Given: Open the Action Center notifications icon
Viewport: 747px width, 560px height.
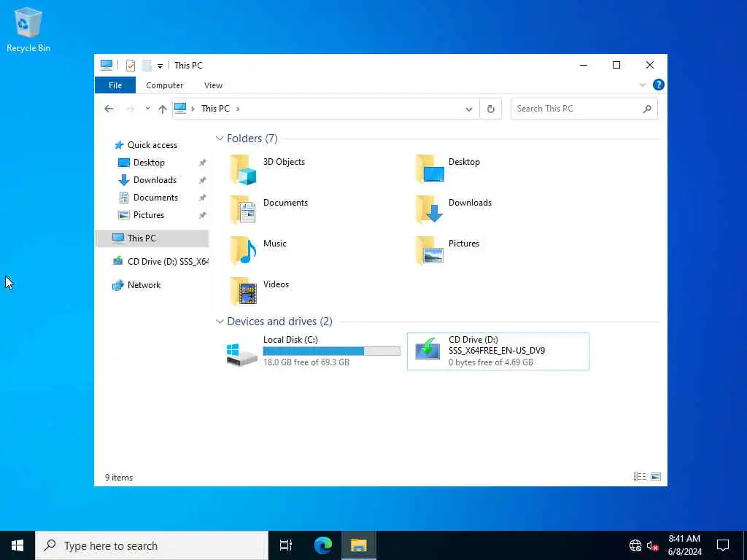Looking at the screenshot, I should (x=723, y=545).
